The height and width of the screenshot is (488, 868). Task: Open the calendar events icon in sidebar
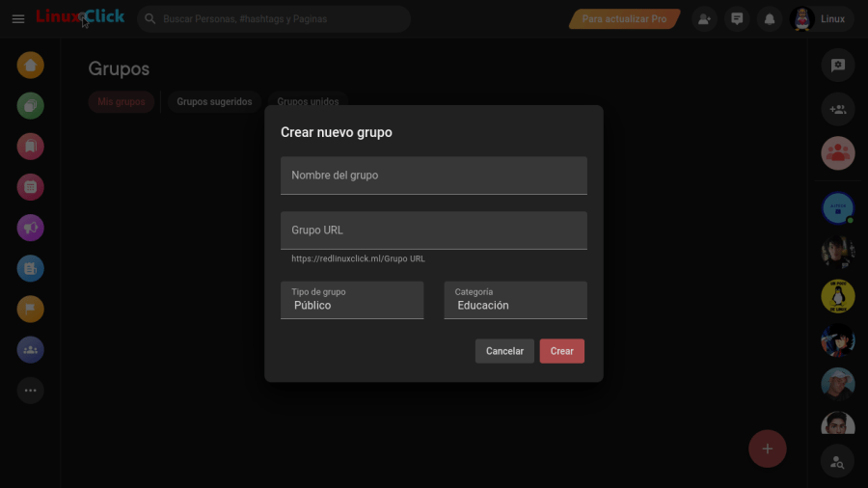pyautogui.click(x=31, y=187)
